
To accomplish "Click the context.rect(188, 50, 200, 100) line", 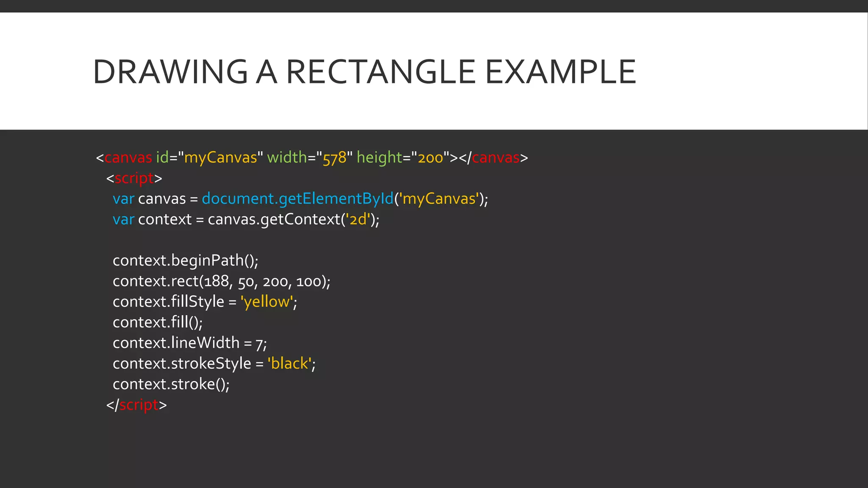I will click(221, 281).
